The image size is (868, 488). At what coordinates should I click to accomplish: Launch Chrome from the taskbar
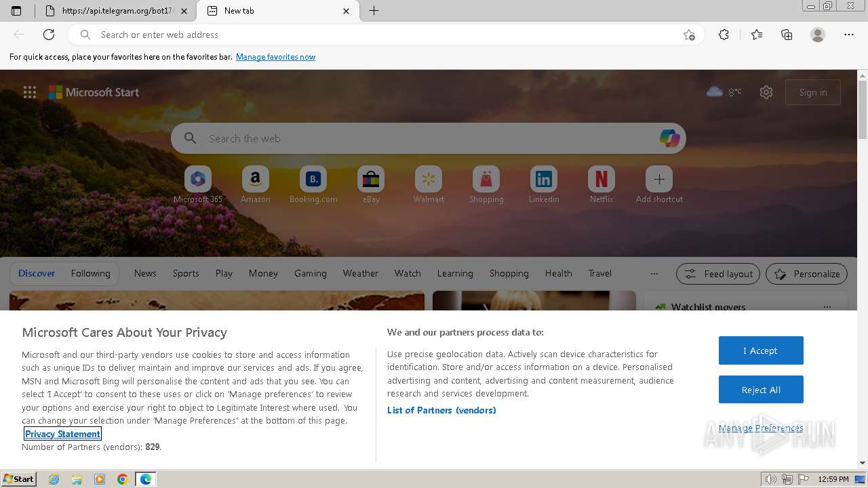pyautogui.click(x=123, y=479)
